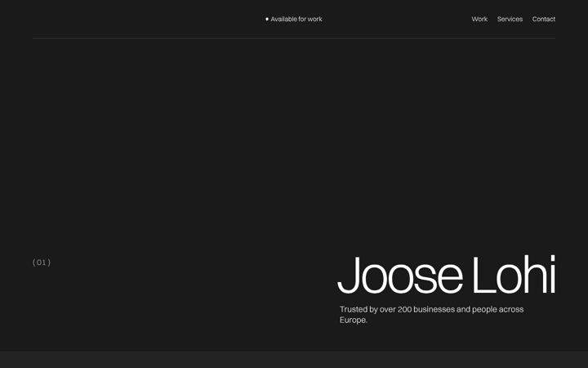Open the Work nav link
The height and width of the screenshot is (368, 588).
tap(479, 19)
